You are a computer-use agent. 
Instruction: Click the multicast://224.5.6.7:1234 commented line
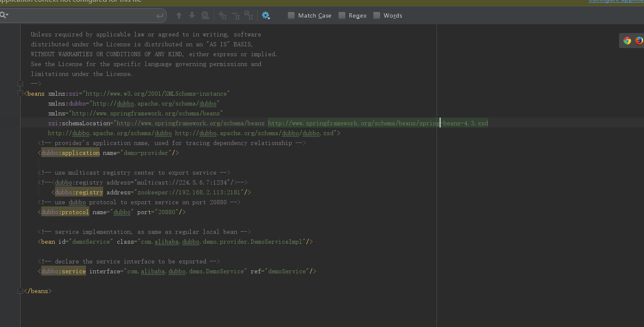tap(143, 182)
